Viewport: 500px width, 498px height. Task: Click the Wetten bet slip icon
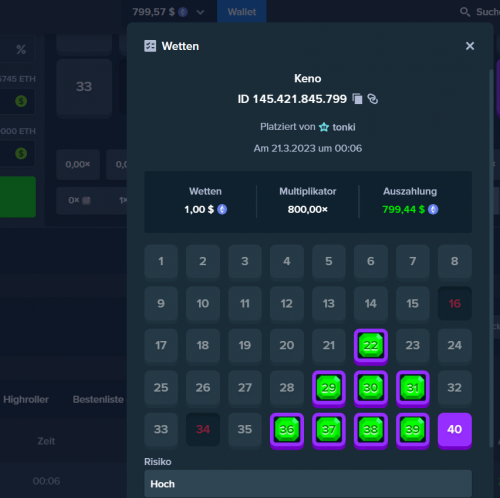150,46
